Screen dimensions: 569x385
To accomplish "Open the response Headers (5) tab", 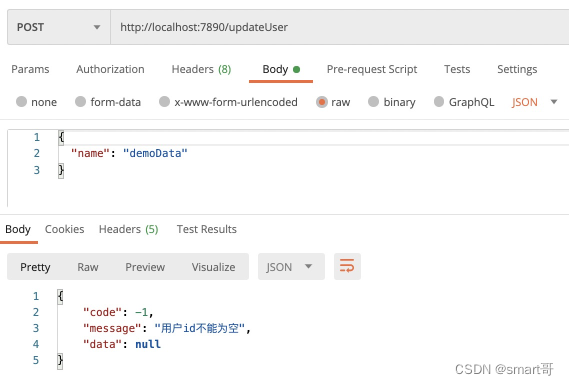I will coord(128,229).
